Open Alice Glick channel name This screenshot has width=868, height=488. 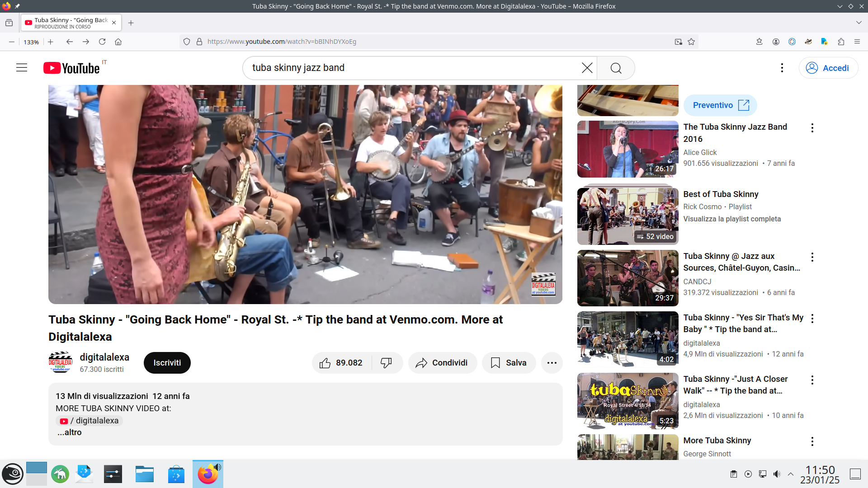700,153
